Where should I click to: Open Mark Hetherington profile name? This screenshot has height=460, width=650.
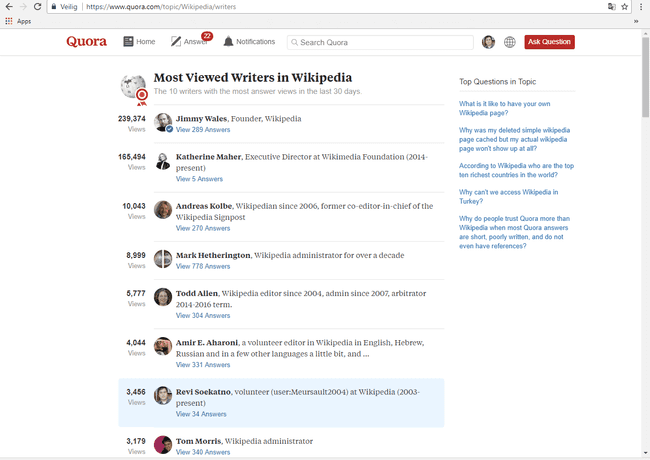tap(213, 255)
